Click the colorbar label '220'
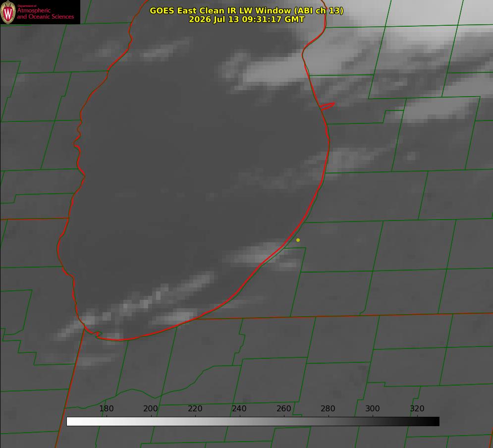 pos(195,409)
